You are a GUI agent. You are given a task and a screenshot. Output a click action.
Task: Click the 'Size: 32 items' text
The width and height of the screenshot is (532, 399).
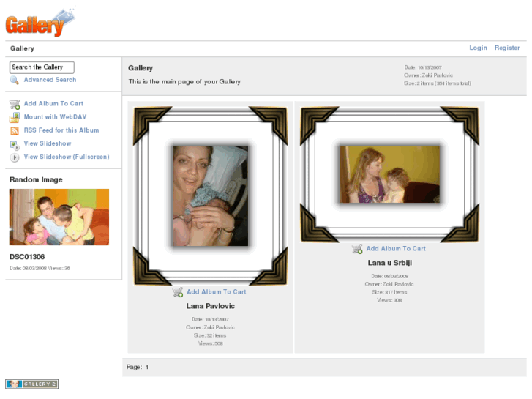tap(210, 335)
